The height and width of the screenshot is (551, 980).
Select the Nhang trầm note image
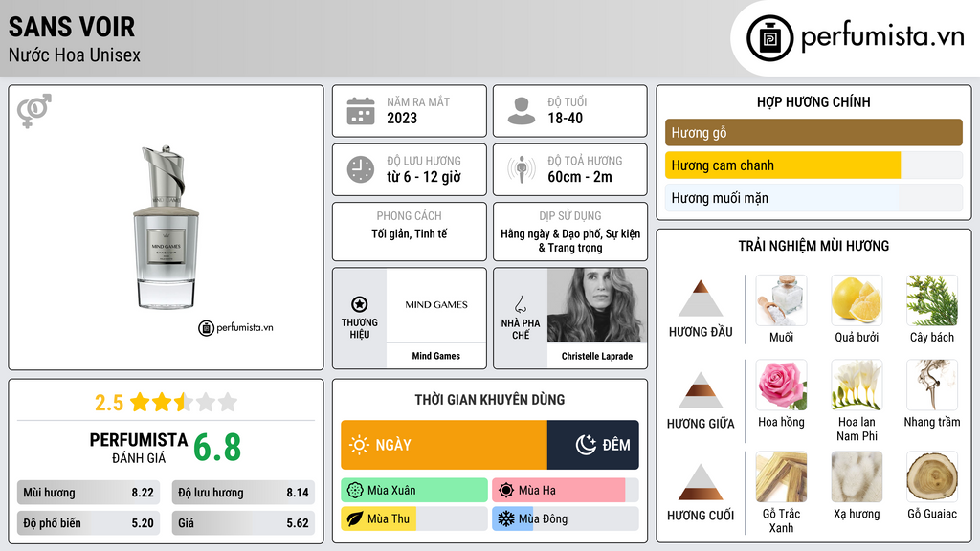point(932,385)
